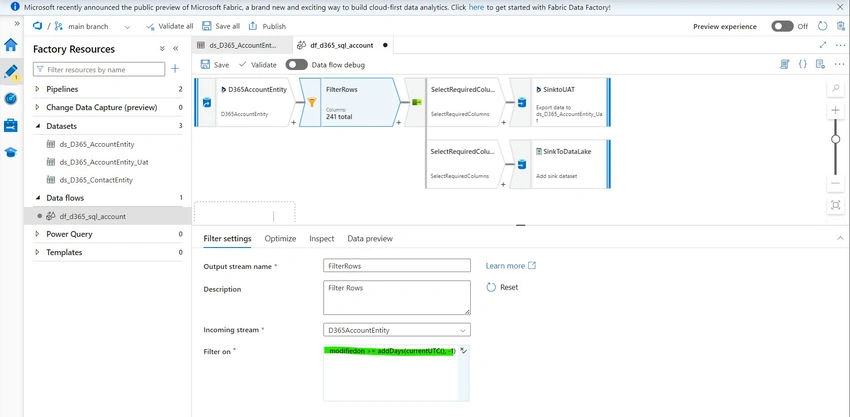Expand the Pipelines tree group
The height and width of the screenshot is (417, 850).
click(37, 89)
